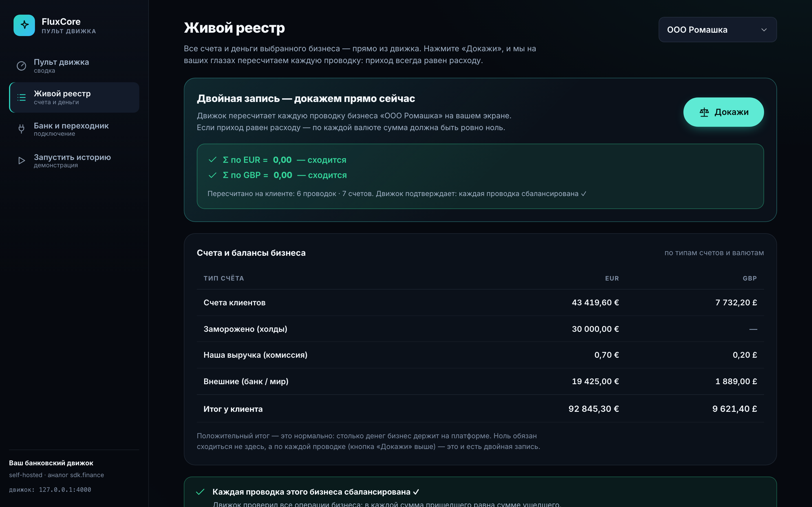
Task: Click the EUR column header
Action: click(x=612, y=278)
